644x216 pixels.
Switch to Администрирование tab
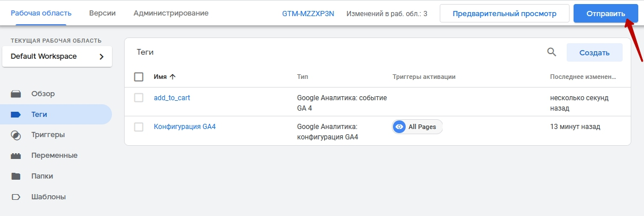point(171,13)
